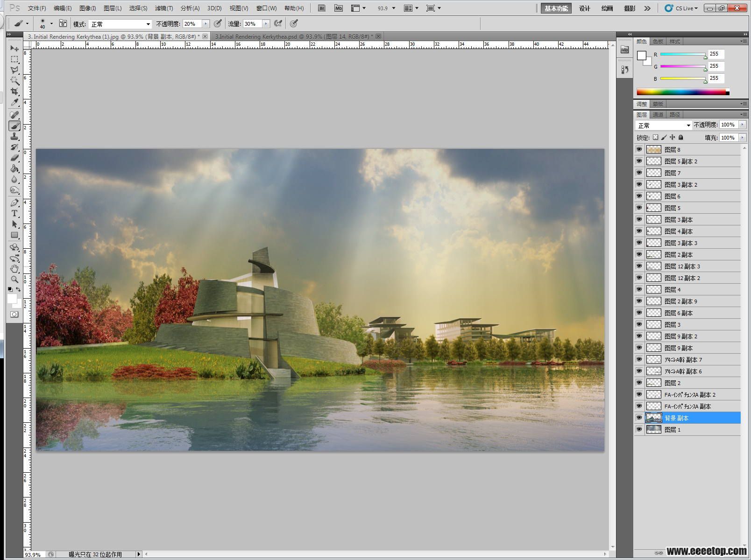Viewport: 751px width, 560px height.
Task: Open the flow 流量 slider arrow
Action: 266,24
